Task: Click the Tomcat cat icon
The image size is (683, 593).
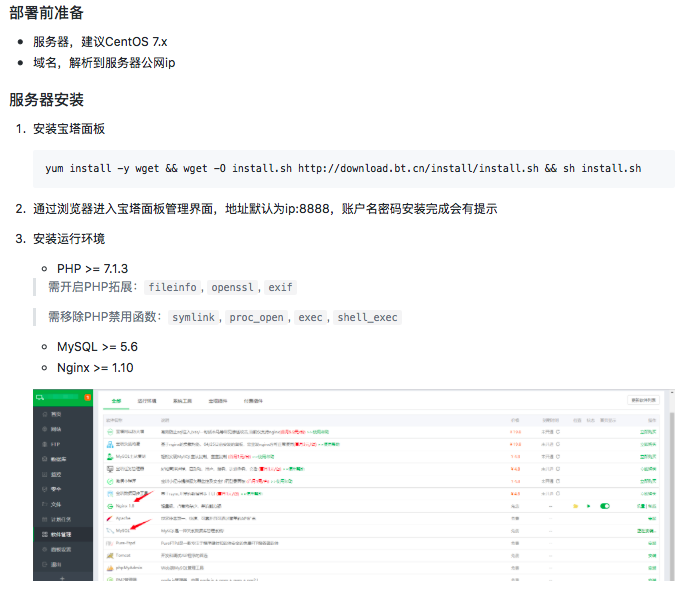Action: click(110, 556)
